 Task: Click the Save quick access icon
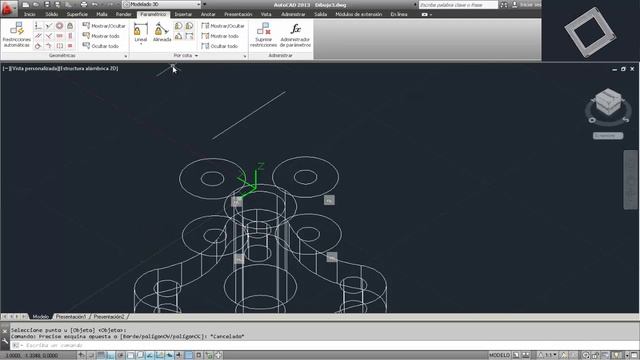[47, 4]
